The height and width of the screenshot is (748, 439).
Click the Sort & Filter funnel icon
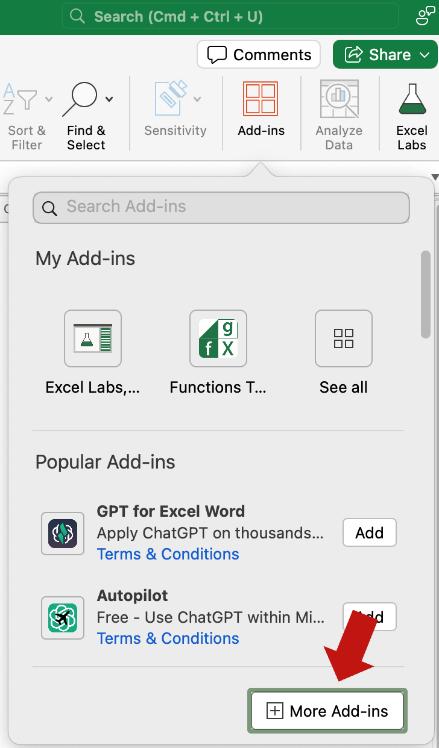click(x=20, y=99)
